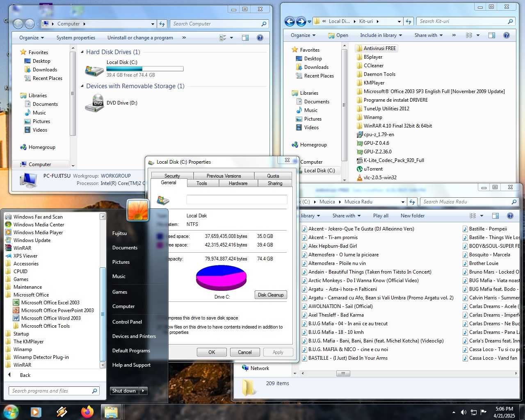Open Share with dropdown in Muzica Radu

347,216
